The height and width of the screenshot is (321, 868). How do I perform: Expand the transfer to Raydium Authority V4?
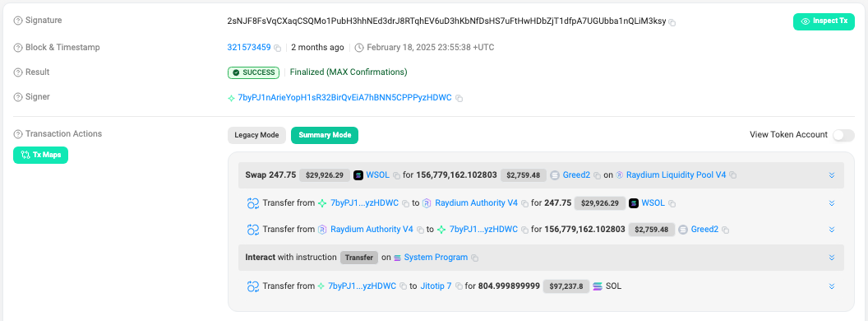pos(832,203)
